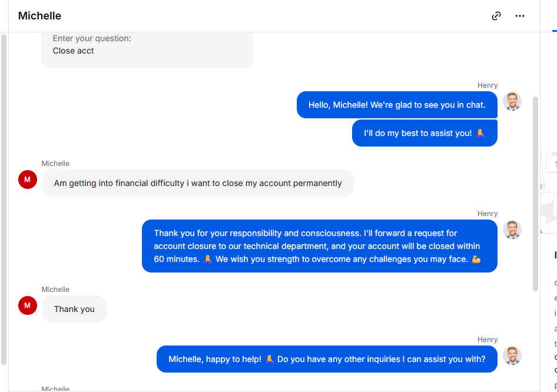Click the "Henry" name above the greeting message
The image size is (557, 392).
488,85
